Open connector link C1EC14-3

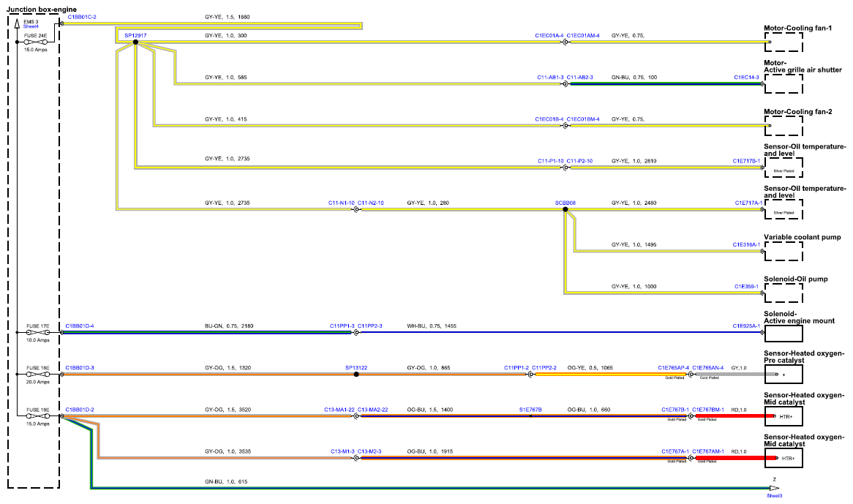[746, 78]
